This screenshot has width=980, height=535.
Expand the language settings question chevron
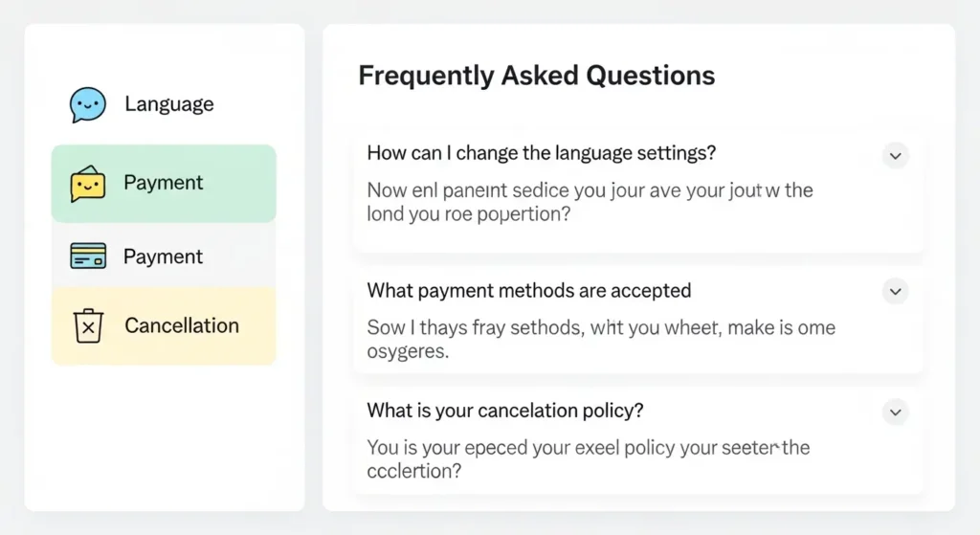[895, 156]
